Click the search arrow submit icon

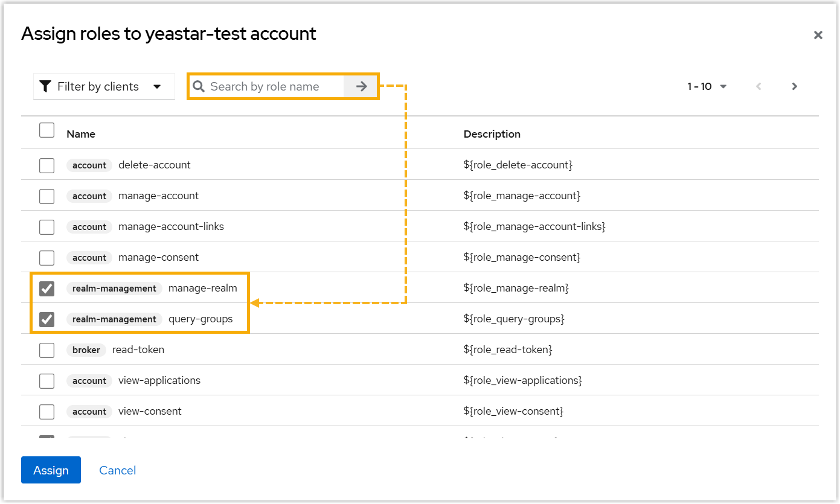[x=361, y=86]
